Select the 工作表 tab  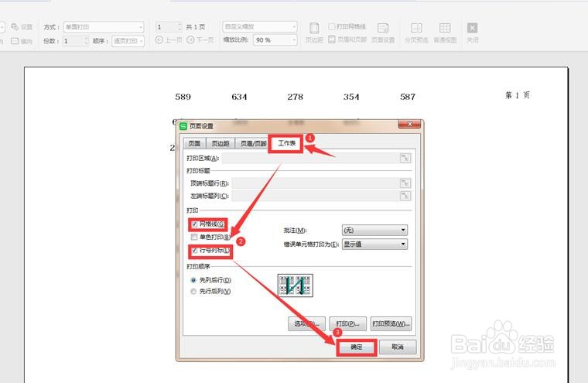pyautogui.click(x=286, y=143)
